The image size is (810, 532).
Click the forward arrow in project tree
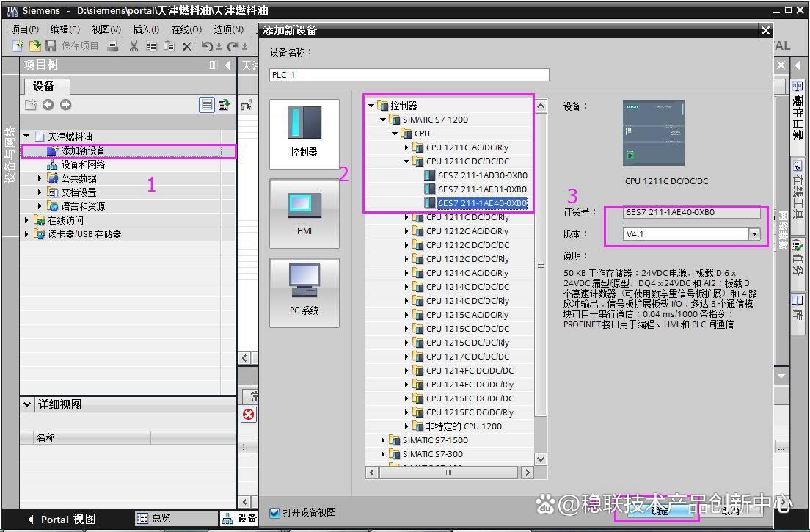65,105
